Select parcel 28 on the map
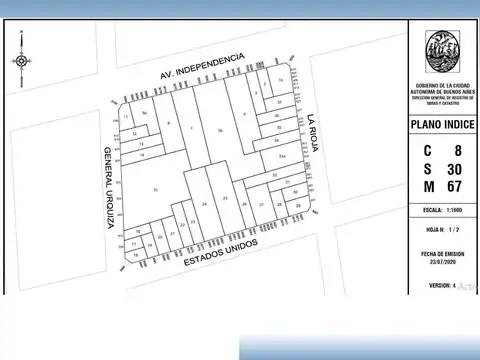This screenshot has width=480, height=360. pyautogui.click(x=279, y=204)
